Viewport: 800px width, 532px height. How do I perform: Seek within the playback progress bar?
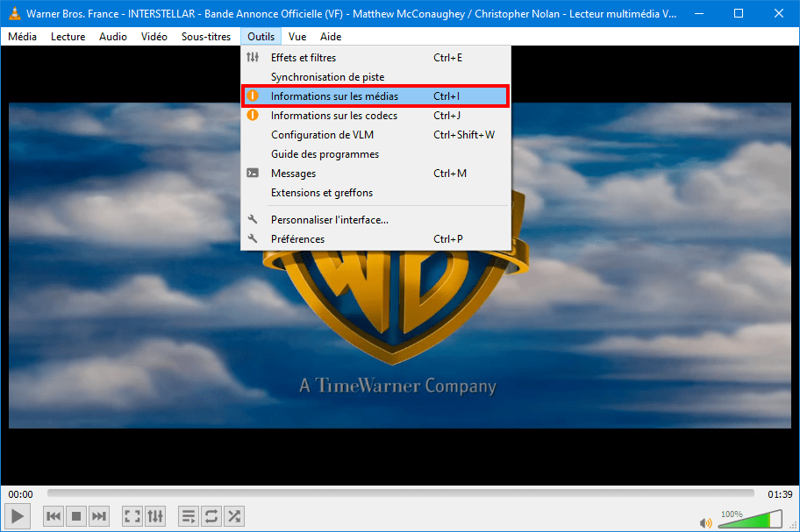pos(401,493)
